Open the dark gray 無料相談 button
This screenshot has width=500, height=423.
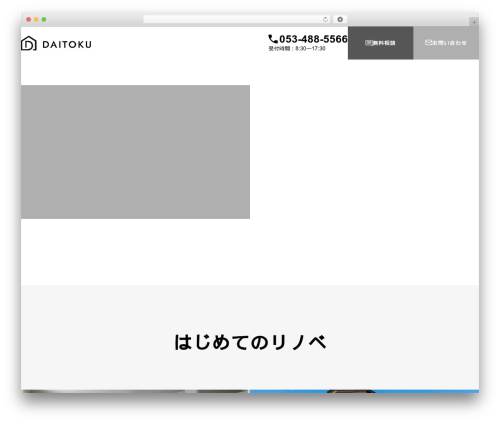(381, 43)
